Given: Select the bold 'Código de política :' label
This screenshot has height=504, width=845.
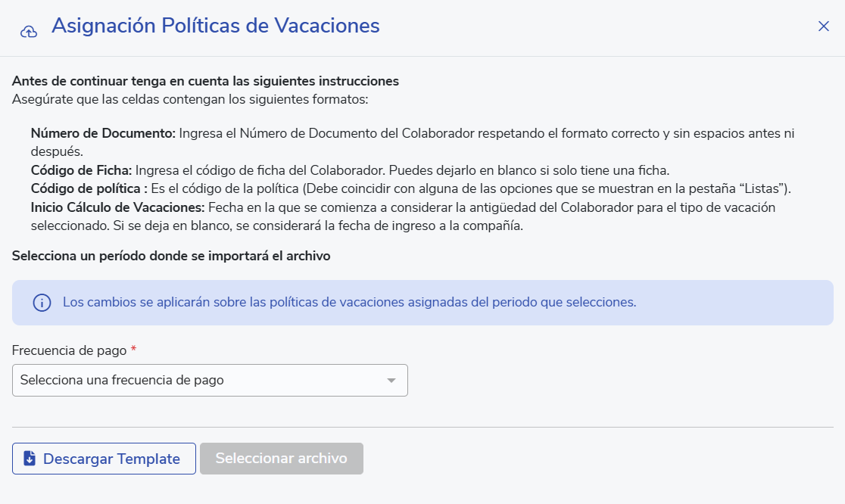Looking at the screenshot, I should pos(89,189).
